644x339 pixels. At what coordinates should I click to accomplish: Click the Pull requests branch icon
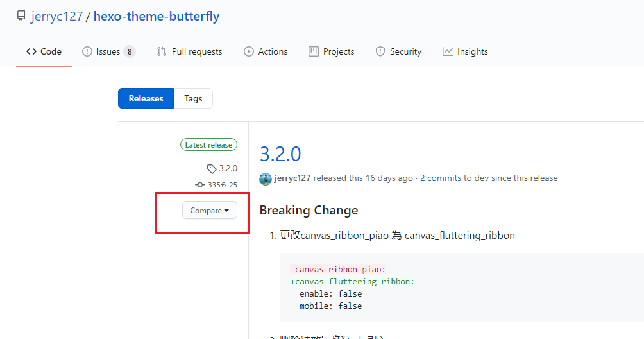pyautogui.click(x=162, y=51)
